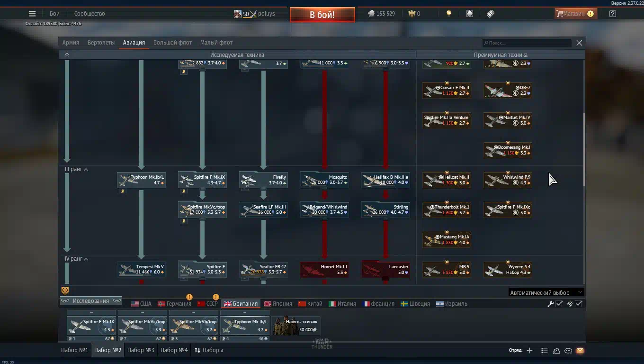This screenshot has height=364, width=644.
Task: Select the Spitfire Mk.Vc/trop tree card
Action: pyautogui.click(x=202, y=210)
